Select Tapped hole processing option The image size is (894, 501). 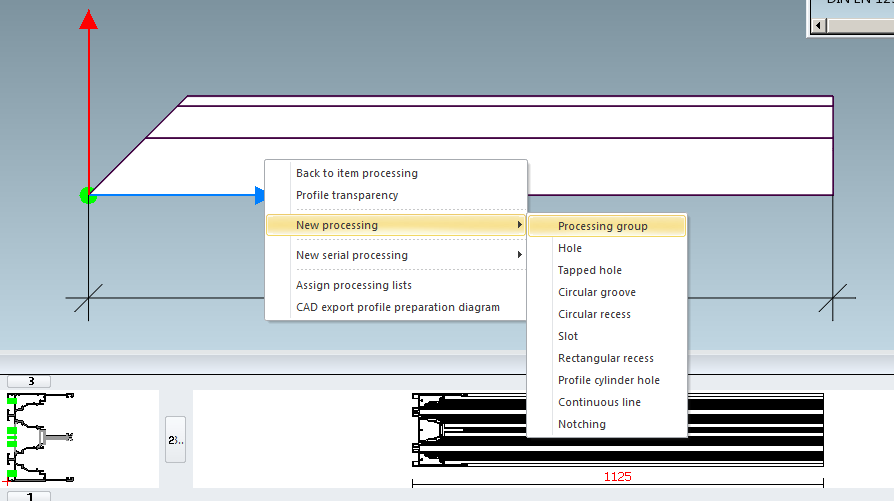tap(589, 270)
